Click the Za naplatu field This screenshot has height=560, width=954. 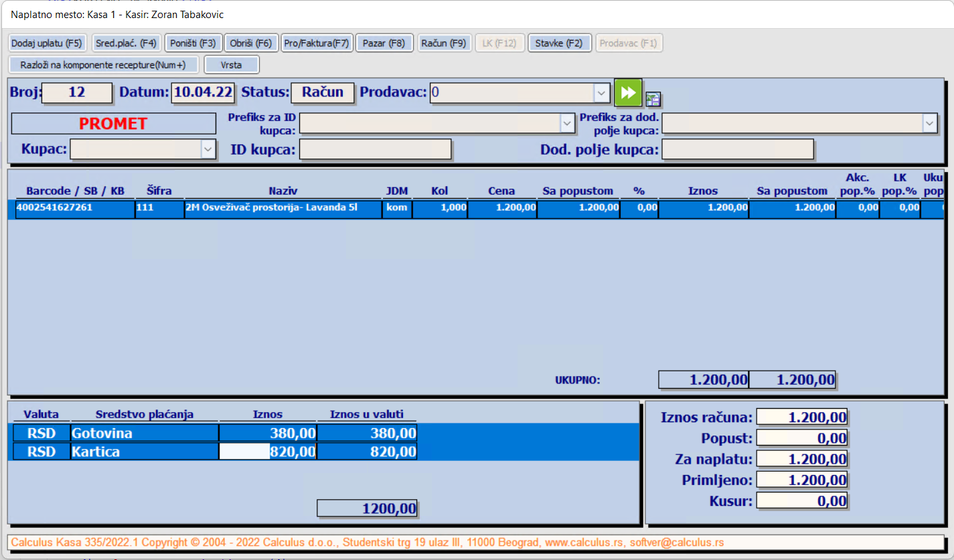click(801, 459)
